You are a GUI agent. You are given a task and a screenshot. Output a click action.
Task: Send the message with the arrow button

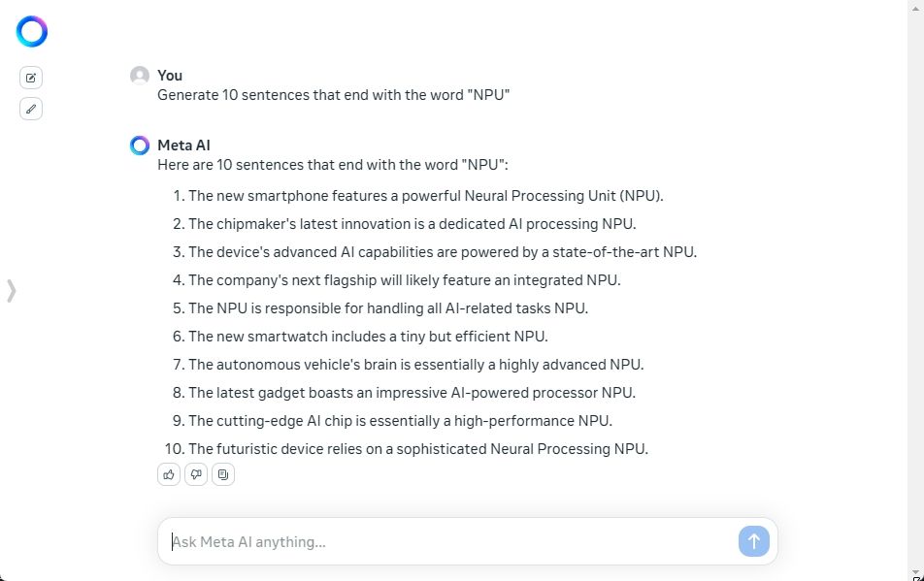point(754,541)
